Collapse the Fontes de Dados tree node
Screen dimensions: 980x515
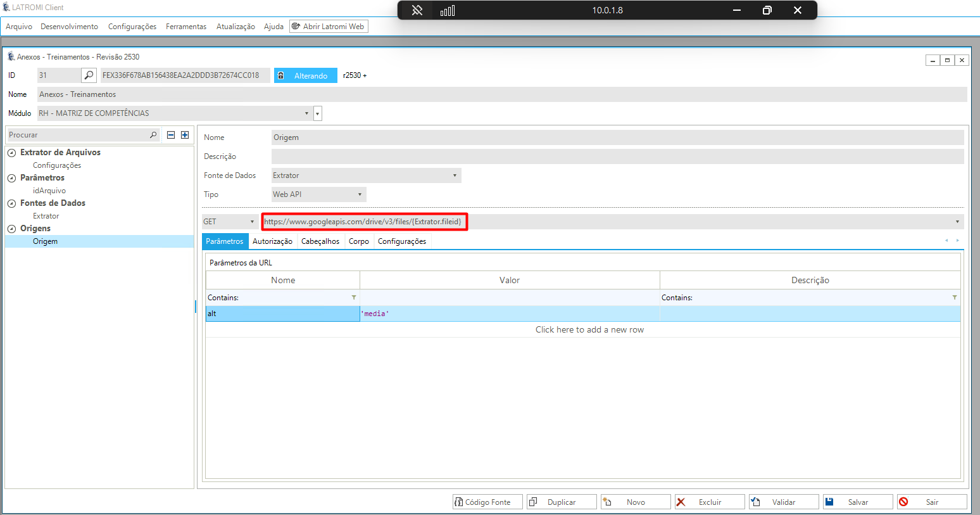click(x=11, y=203)
